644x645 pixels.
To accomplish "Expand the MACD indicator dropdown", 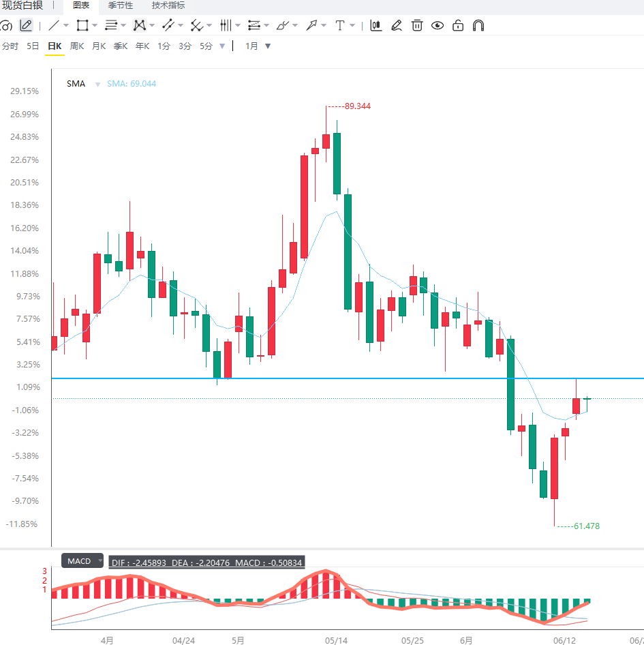I will [100, 560].
